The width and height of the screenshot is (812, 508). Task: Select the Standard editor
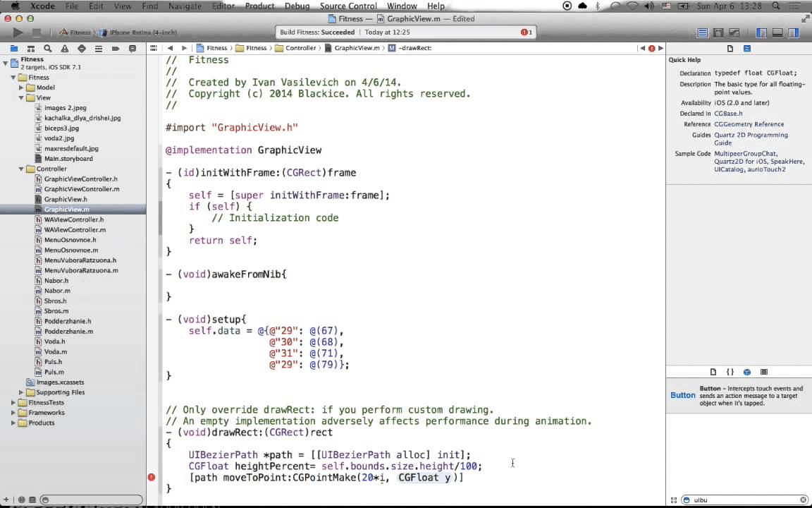(702, 32)
